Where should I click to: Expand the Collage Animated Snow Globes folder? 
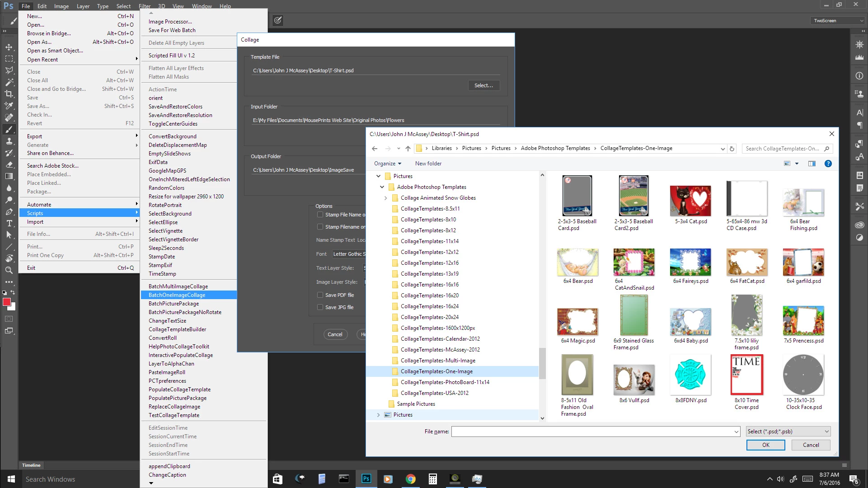(x=385, y=198)
